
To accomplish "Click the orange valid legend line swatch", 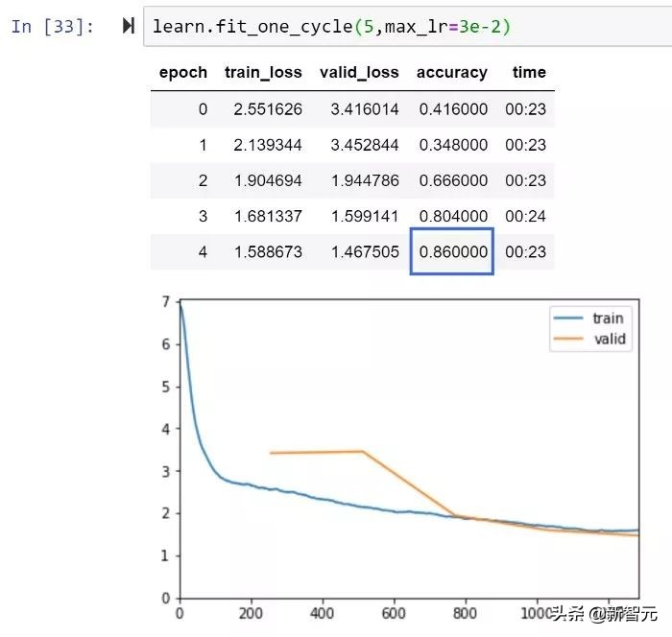I will tap(568, 339).
